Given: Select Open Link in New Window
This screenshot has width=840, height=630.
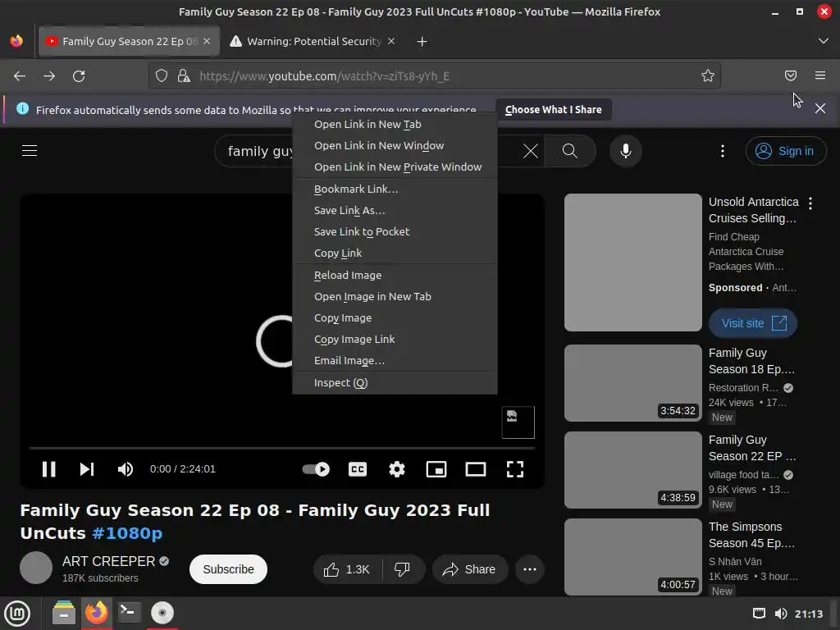Looking at the screenshot, I should coord(395,146).
